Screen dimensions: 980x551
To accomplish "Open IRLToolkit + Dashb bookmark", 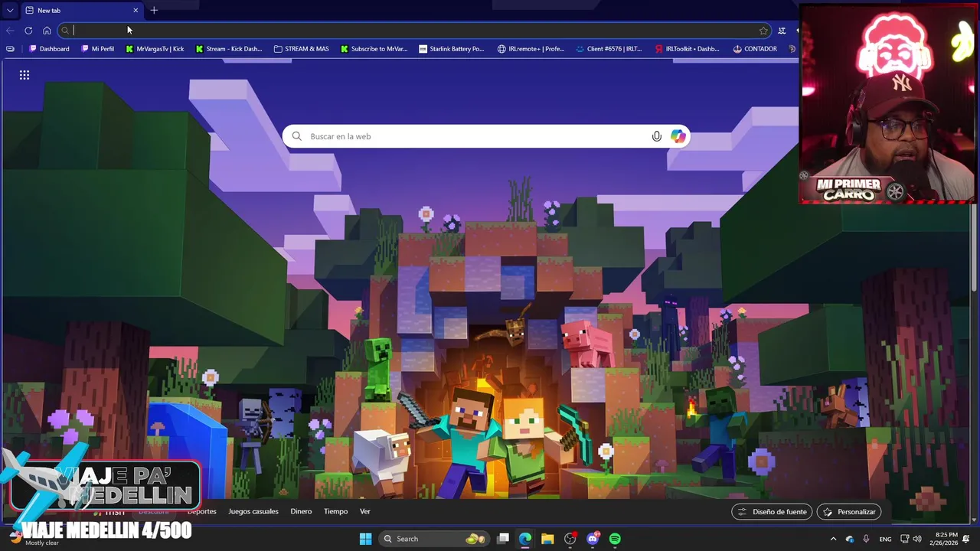I will [x=687, y=49].
